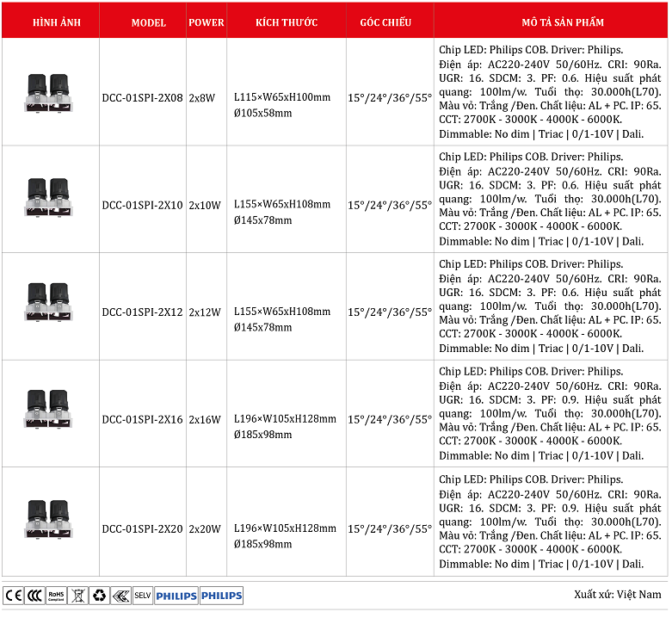Open product image for DCC-01SPI-2X12

pyautogui.click(x=48, y=302)
